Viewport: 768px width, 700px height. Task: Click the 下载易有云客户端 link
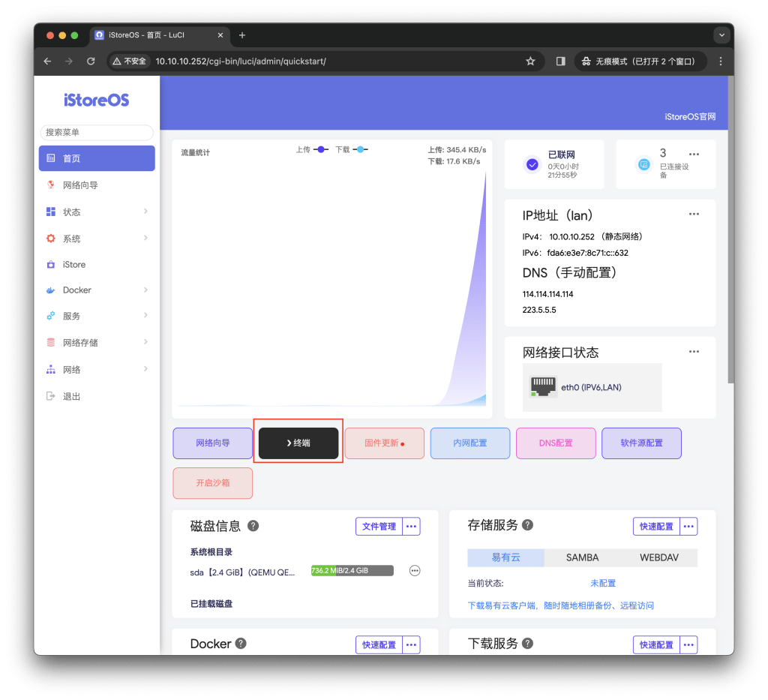[x=561, y=606]
